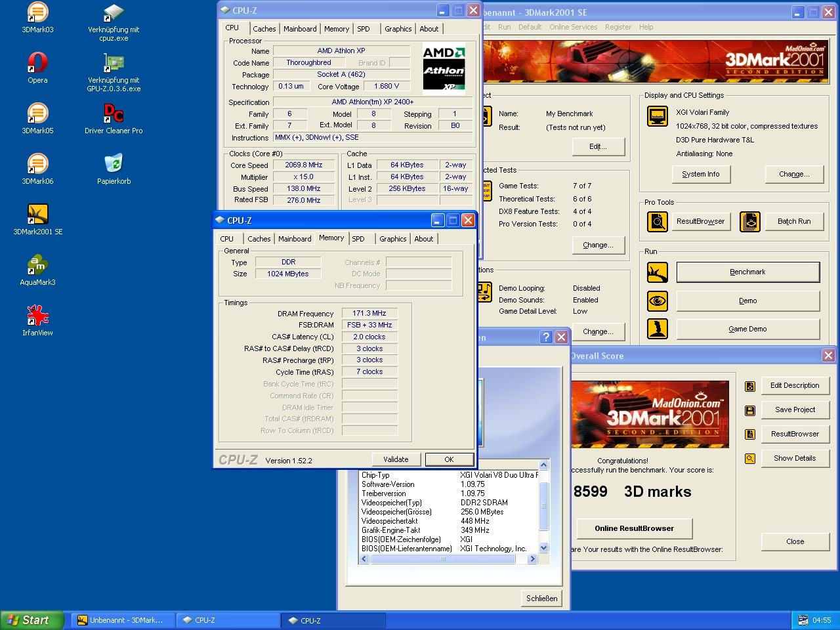The height and width of the screenshot is (630, 840).
Task: Click the DRAM Frequency value field
Action: [369, 314]
